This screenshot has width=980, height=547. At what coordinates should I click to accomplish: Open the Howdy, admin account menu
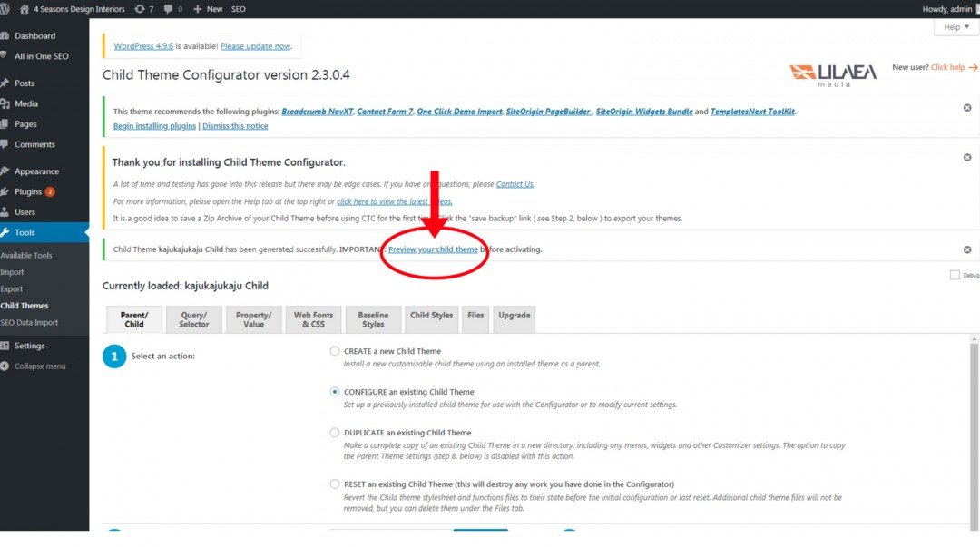point(946,9)
